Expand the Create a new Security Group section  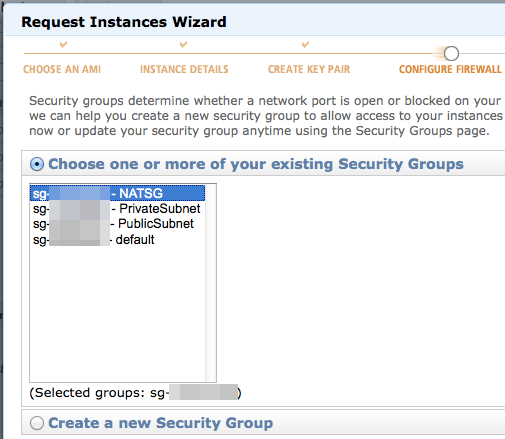pyautogui.click(x=161, y=423)
